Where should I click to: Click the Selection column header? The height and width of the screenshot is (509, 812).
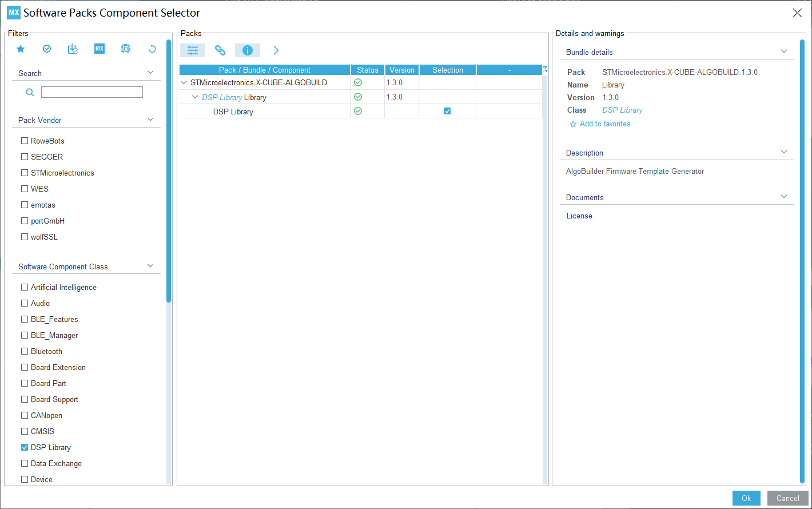coord(448,70)
